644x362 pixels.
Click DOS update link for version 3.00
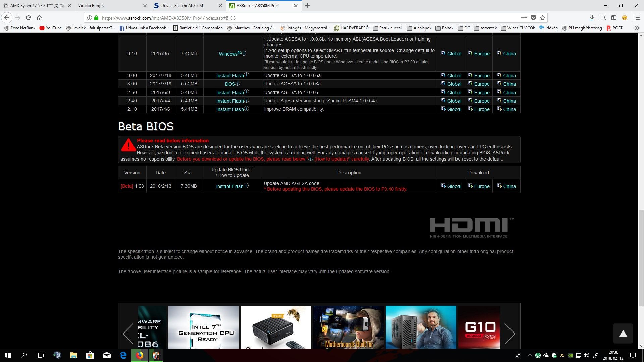click(x=230, y=84)
